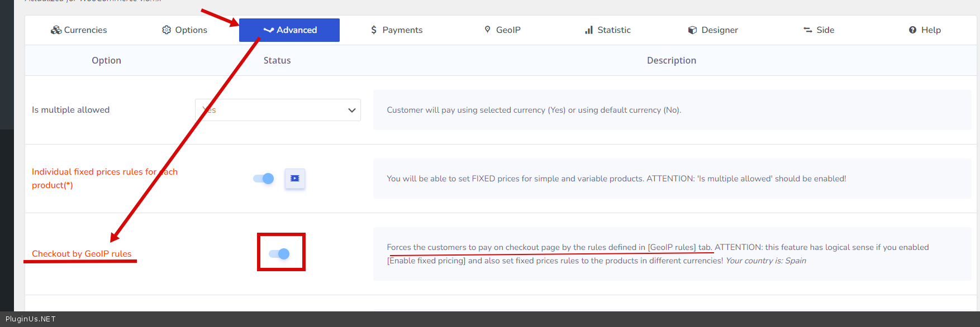Screen dimensions: 980x327
Task: Click the dropdown chevron arrow
Action: (352, 110)
